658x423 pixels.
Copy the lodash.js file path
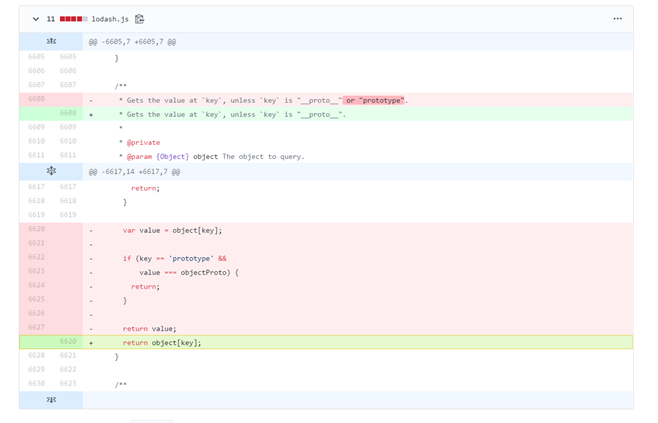(140, 19)
